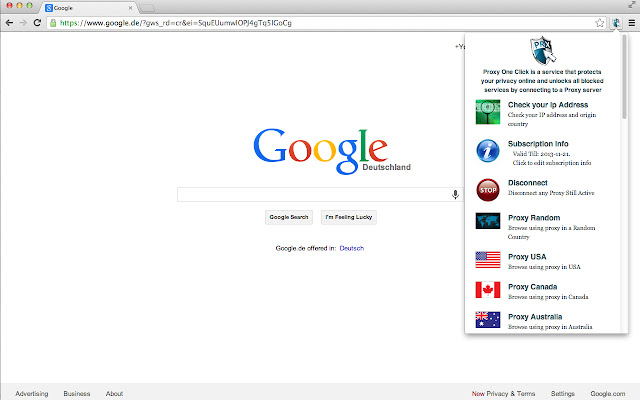Choose the Proxy Random heading
The height and width of the screenshot is (400, 640).
click(x=534, y=218)
